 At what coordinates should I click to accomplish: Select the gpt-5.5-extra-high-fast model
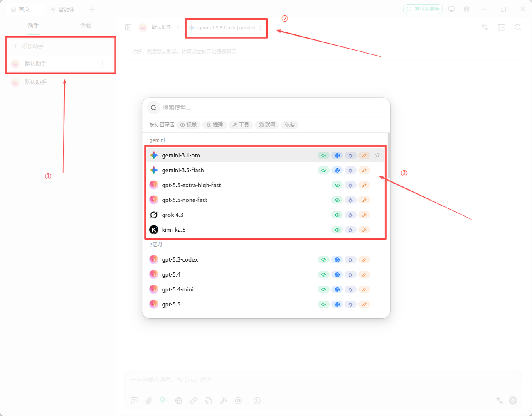pos(265,185)
